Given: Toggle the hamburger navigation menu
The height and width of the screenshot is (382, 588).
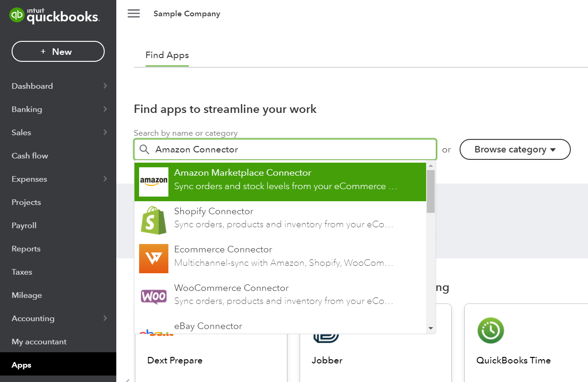Looking at the screenshot, I should click(x=134, y=13).
